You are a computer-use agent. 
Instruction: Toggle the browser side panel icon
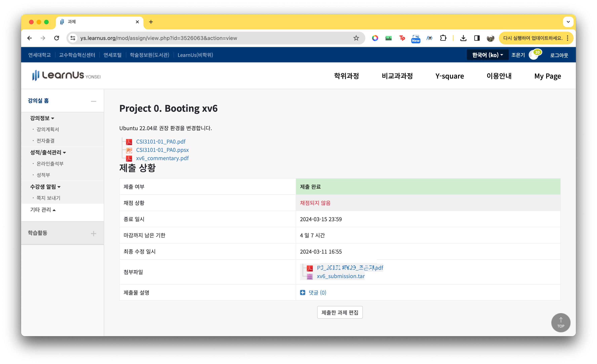pyautogui.click(x=477, y=38)
